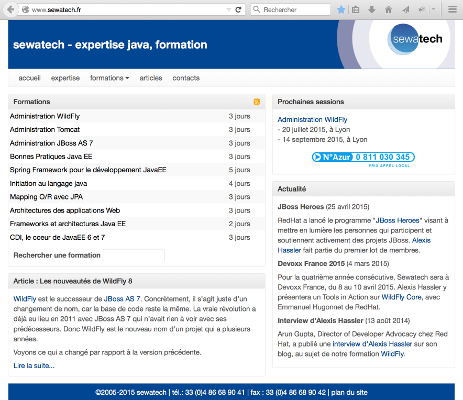This screenshot has width=463, height=400.
Task: Open Architectures des applications Web formation
Action: click(x=137, y=211)
